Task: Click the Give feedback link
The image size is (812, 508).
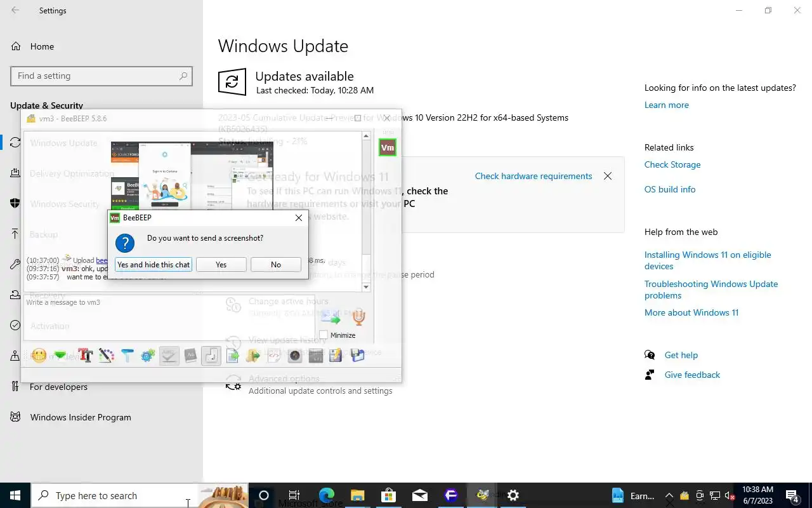Action: [692, 375]
